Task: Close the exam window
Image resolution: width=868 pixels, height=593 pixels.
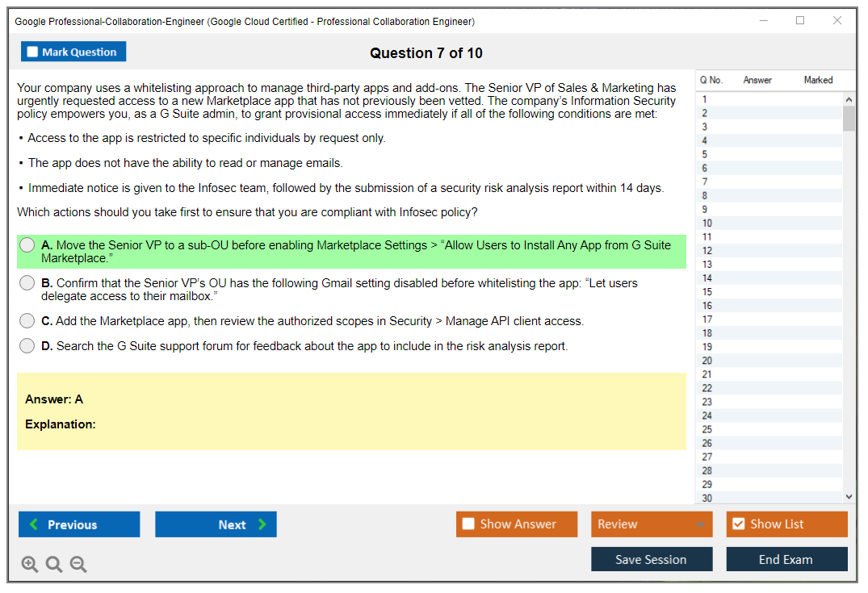Action: pyautogui.click(x=837, y=21)
